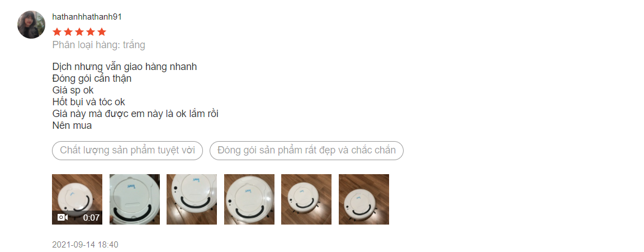Select the 'Chất lượng sản phẩm tuyệt vời' tag
This screenshot has width=644, height=252.
click(x=127, y=150)
